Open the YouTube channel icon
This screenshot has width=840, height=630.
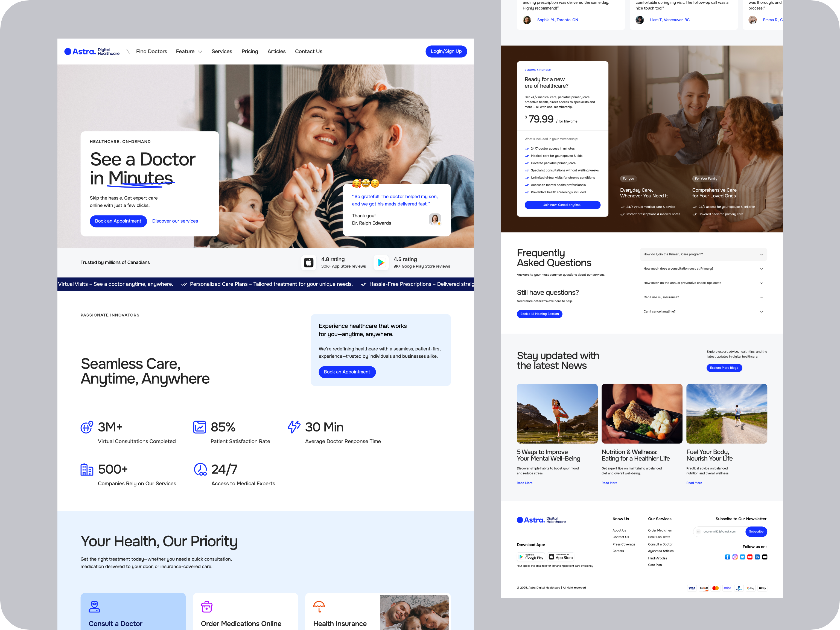750,557
